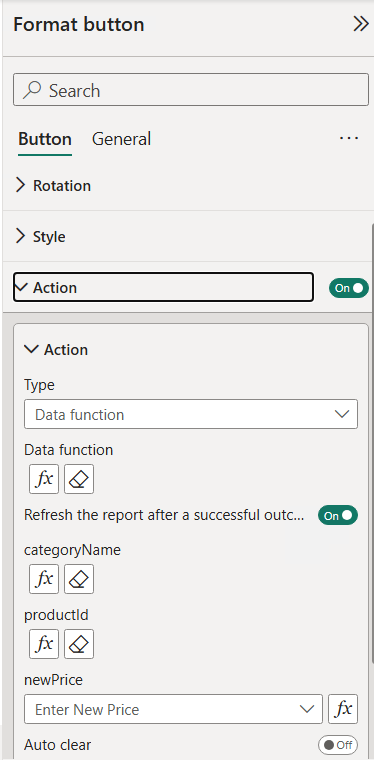The height and width of the screenshot is (760, 374).
Task: Switch to the General tab
Action: click(121, 139)
